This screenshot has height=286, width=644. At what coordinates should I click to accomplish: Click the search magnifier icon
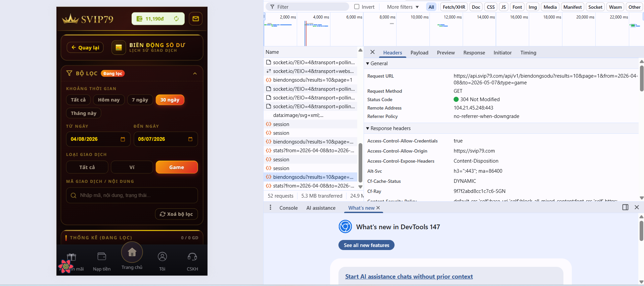pos(74,195)
